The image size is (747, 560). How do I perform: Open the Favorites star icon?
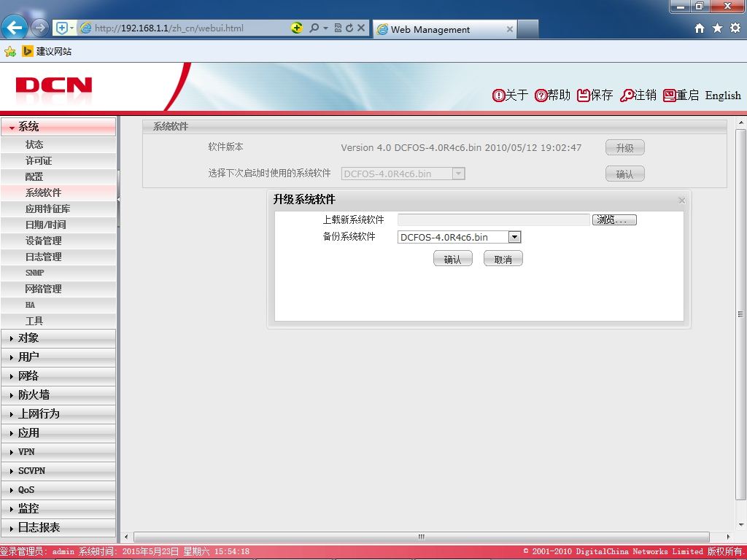(718, 28)
